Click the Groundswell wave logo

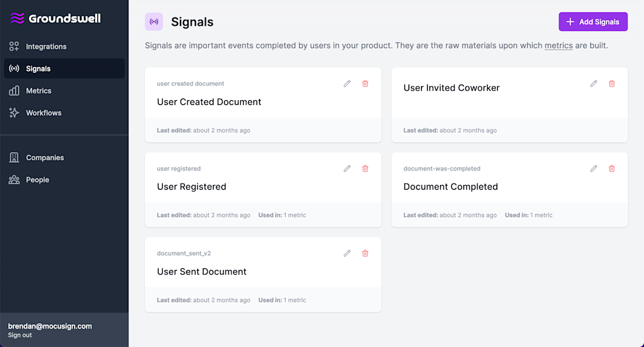tap(17, 18)
